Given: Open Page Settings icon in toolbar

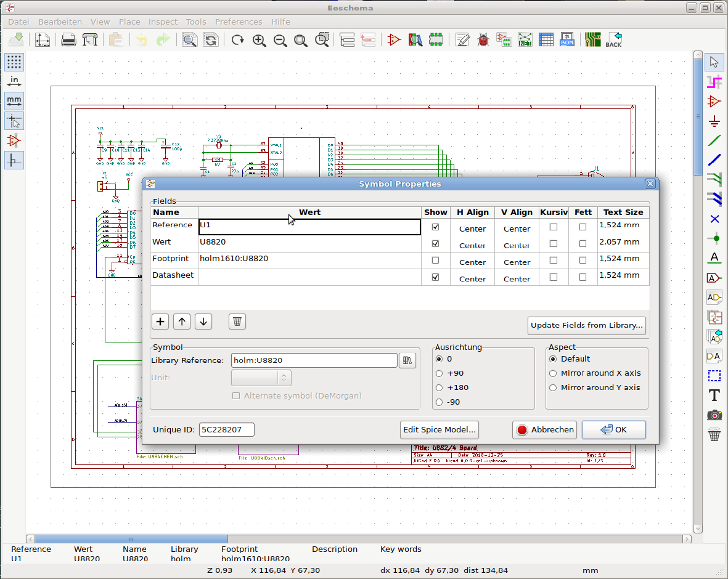Looking at the screenshot, I should coord(43,40).
